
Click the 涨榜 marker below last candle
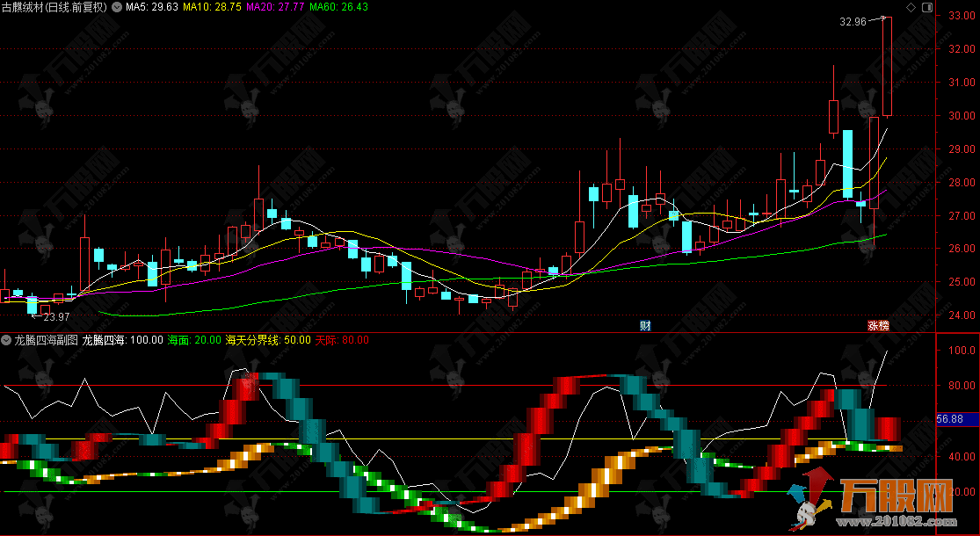pos(878,325)
